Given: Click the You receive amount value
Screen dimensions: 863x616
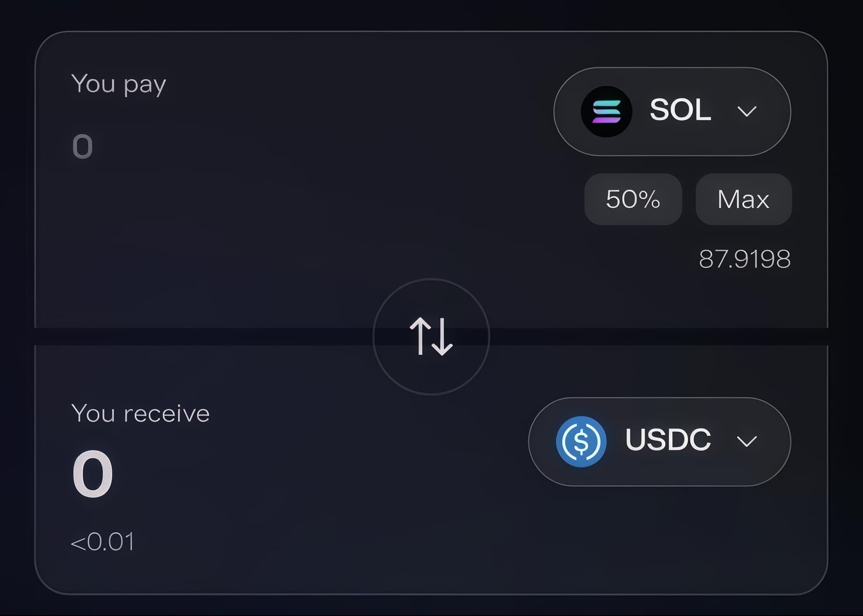Looking at the screenshot, I should [93, 474].
